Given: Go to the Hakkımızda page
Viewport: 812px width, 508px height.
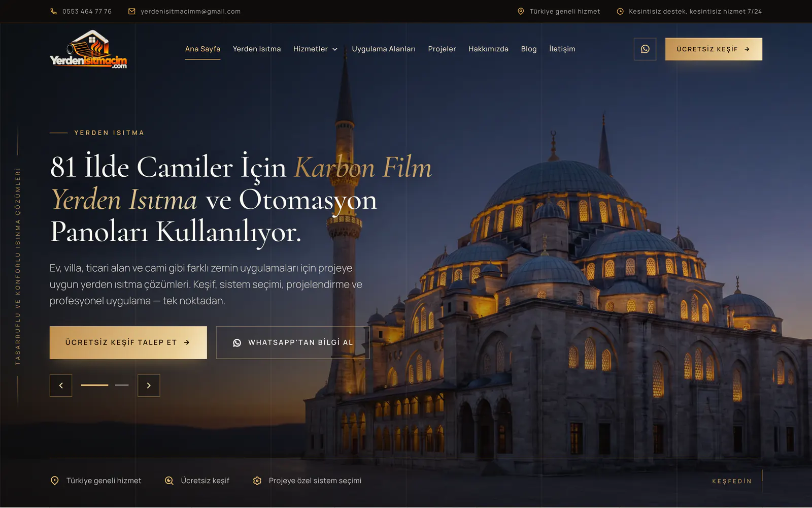Looking at the screenshot, I should point(488,49).
